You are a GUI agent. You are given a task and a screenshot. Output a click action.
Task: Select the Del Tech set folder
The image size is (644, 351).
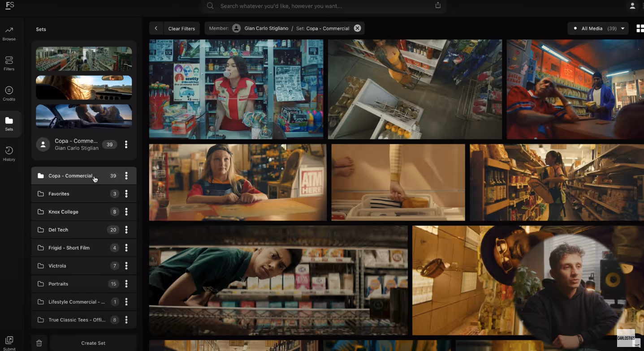coord(84,230)
